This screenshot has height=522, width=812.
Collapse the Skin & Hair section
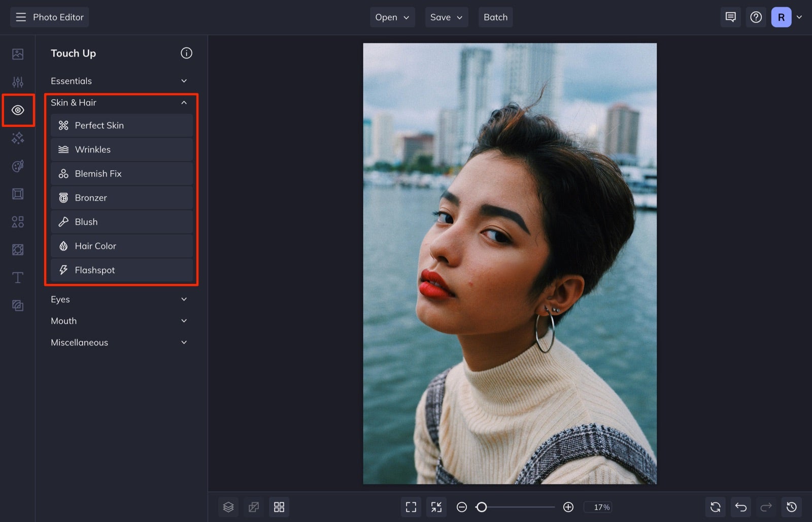point(184,103)
